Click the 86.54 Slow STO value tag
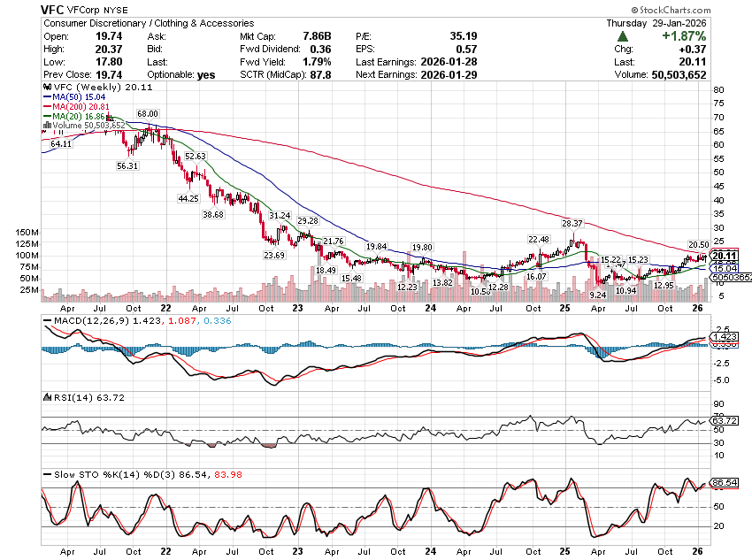This screenshot has height=560, width=752. click(x=724, y=484)
